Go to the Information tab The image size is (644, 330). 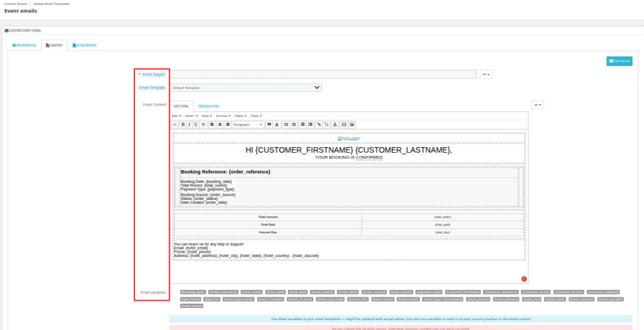[x=25, y=45]
